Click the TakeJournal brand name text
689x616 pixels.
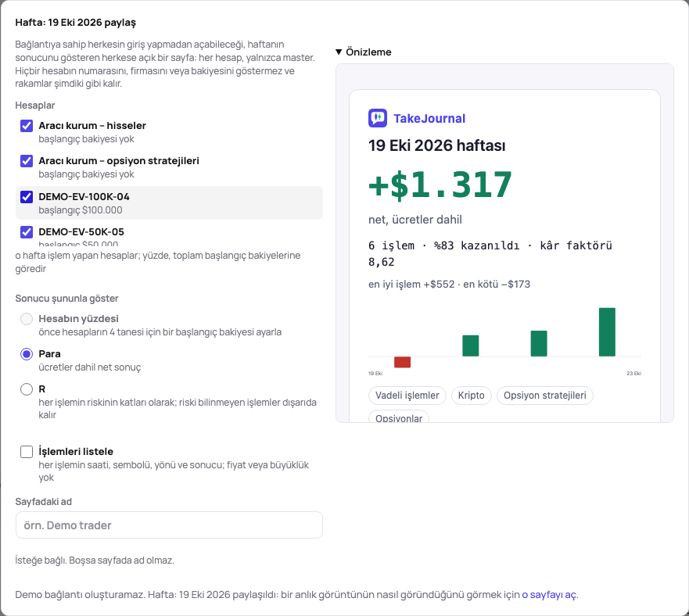pos(429,119)
